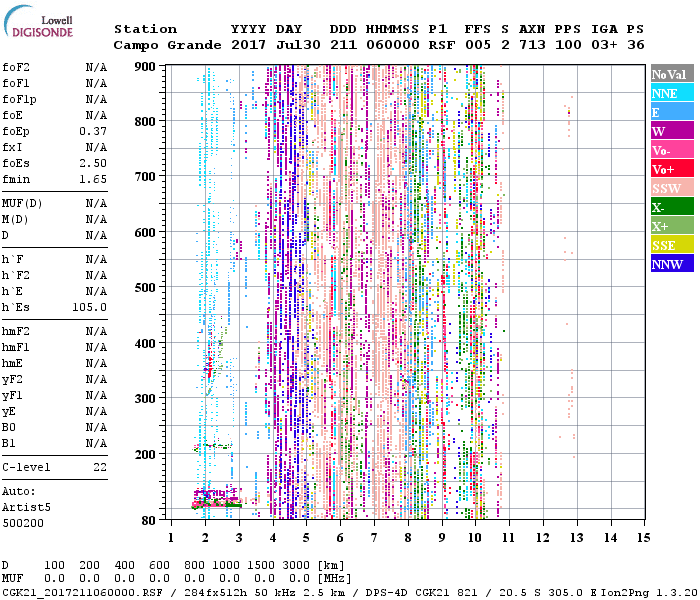Select the X+ light green swatch
The image size is (700, 600).
[672, 226]
